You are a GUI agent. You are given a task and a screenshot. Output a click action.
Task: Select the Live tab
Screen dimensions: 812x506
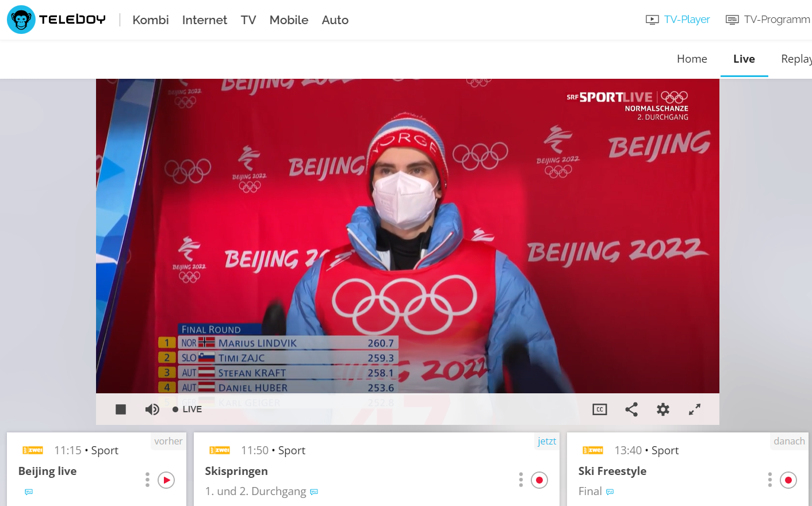pos(744,59)
